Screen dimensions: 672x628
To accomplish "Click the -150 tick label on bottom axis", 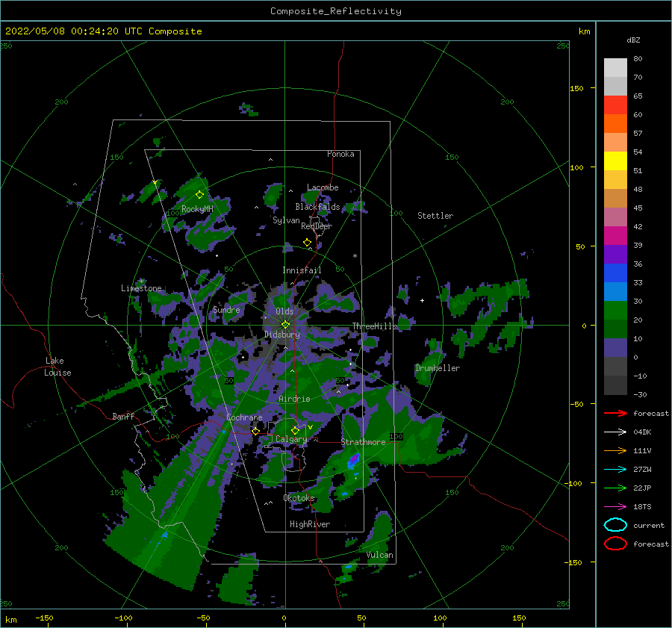I will point(44,618).
